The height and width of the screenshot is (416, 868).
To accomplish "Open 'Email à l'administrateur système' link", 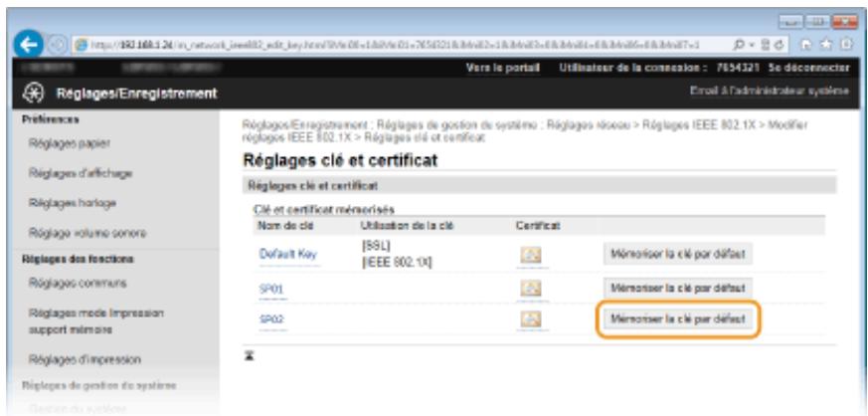I will 770,91.
